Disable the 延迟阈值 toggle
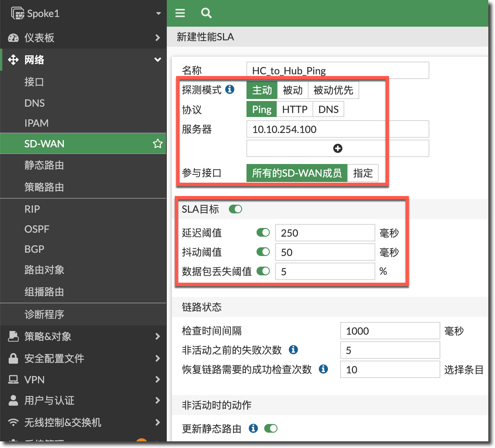This screenshot has height=448, width=495. pyautogui.click(x=263, y=232)
